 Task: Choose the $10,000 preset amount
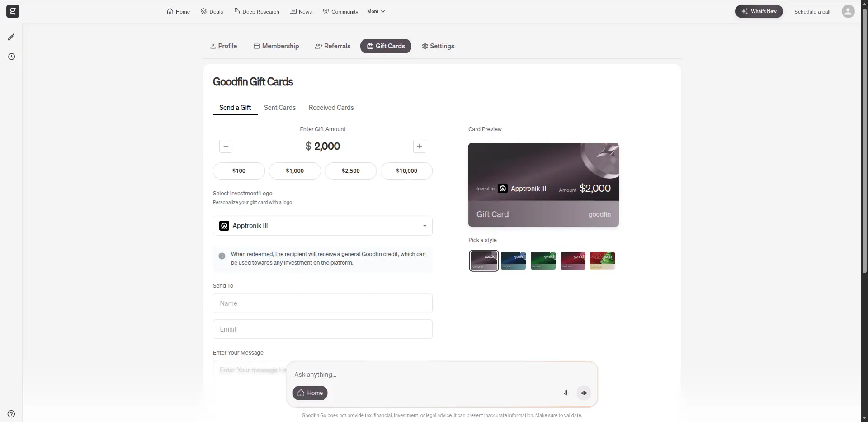[407, 171]
